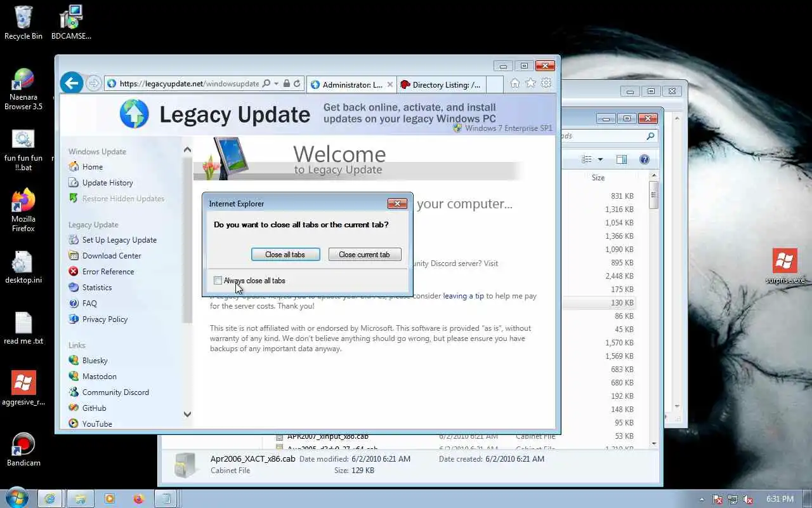Select the fun fun fun !!.bat desktop file

[23, 150]
